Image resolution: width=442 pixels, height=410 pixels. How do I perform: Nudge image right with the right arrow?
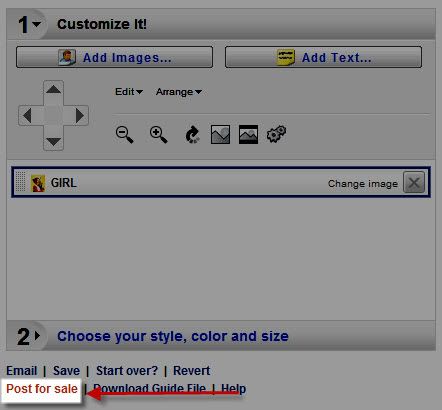click(x=79, y=116)
